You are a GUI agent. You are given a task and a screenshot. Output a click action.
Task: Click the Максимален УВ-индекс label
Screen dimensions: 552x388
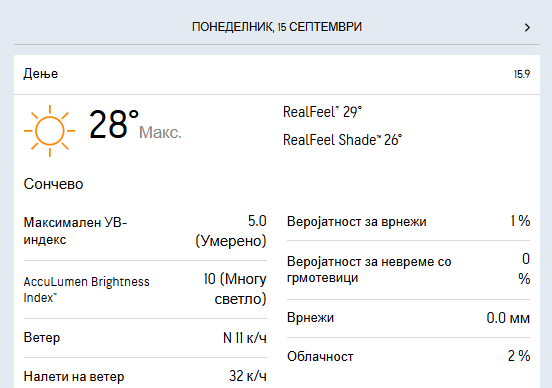75,231
